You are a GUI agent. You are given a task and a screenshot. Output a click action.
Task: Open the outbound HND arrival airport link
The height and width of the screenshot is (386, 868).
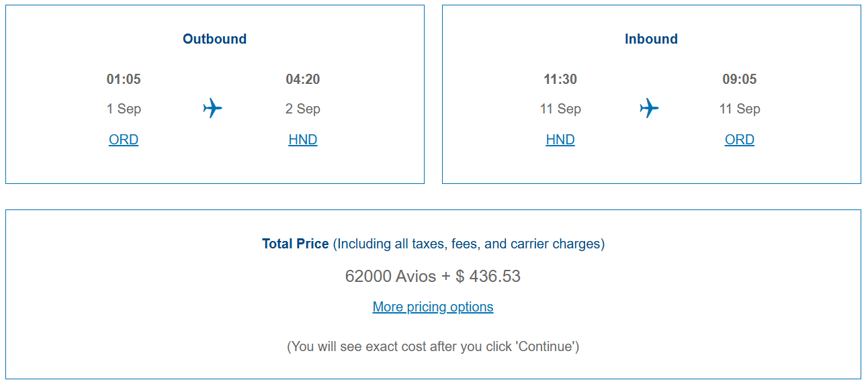(x=303, y=140)
